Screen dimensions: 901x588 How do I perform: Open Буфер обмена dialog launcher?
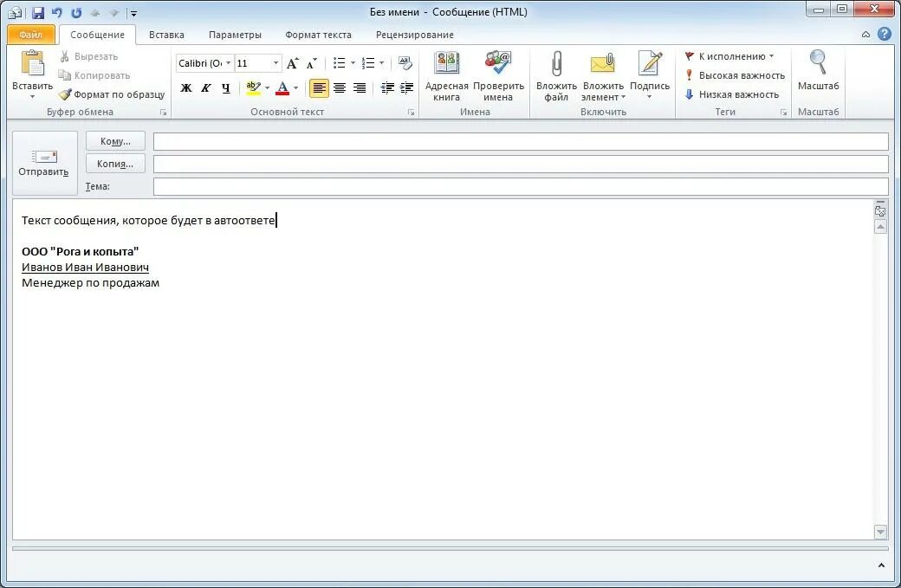pyautogui.click(x=163, y=113)
